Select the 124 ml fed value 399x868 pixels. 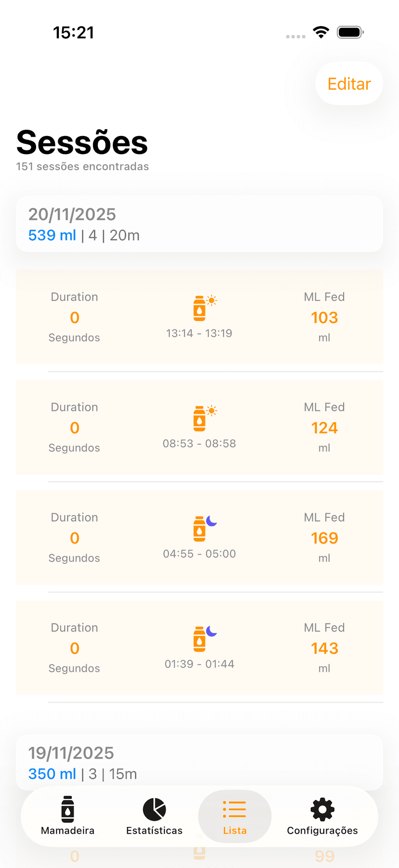click(x=324, y=428)
